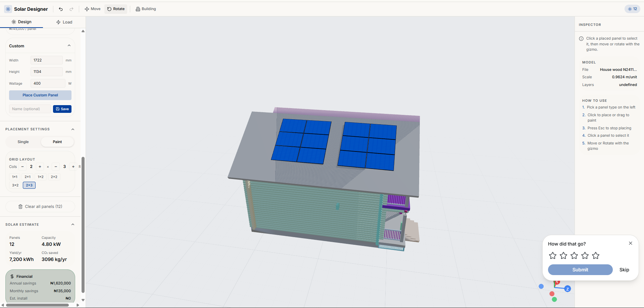
Task: Click the Financial dollar icon
Action: coord(12,276)
